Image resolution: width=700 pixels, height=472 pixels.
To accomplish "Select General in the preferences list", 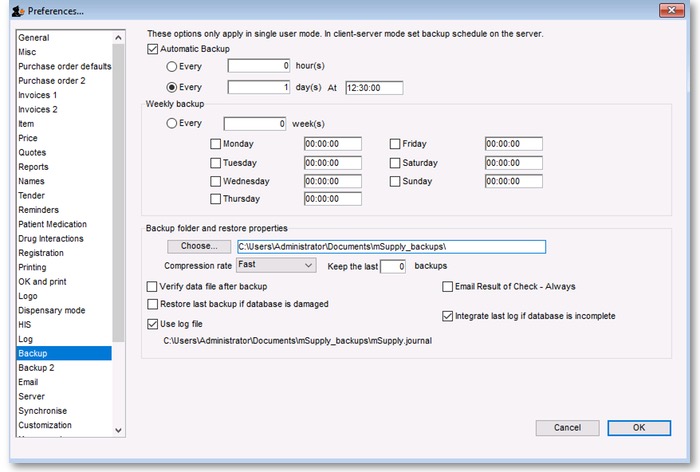I will (36, 37).
